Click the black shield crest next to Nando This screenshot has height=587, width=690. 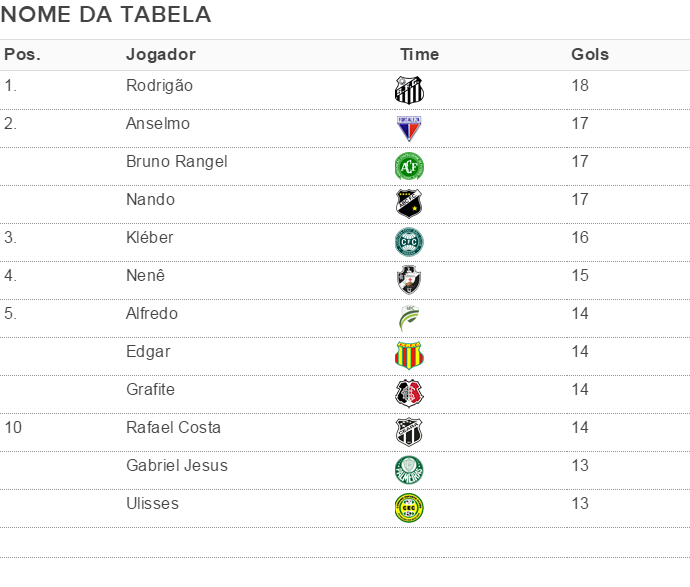tap(409, 204)
